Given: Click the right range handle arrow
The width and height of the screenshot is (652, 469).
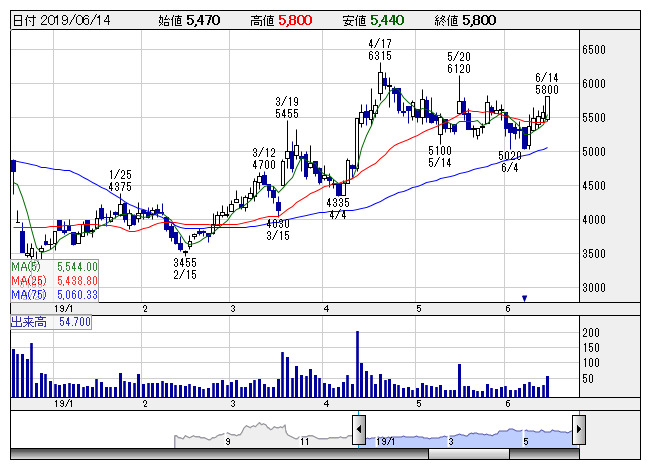Looking at the screenshot, I should click(x=579, y=429).
